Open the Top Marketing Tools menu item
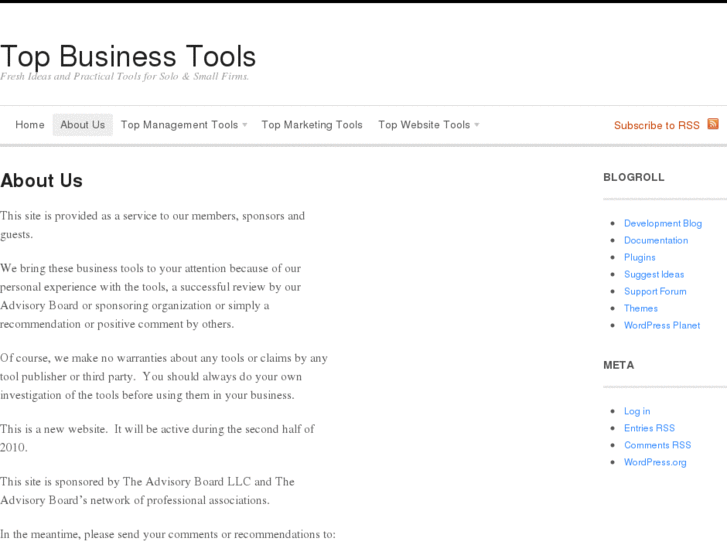The width and height of the screenshot is (727, 545). 312,125
